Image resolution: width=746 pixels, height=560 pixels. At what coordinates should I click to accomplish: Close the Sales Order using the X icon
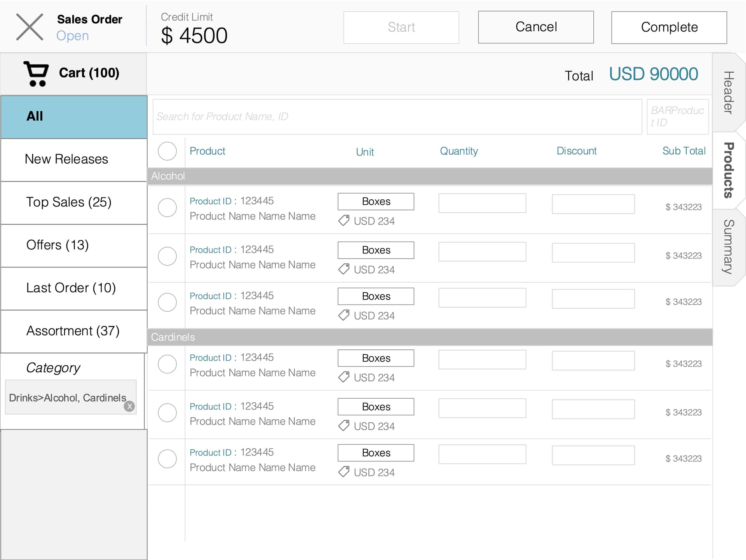point(30,27)
